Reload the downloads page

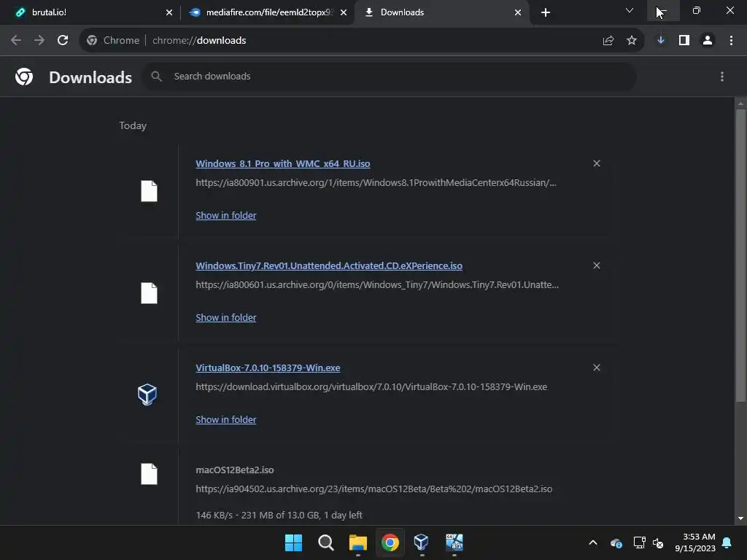[63, 41]
